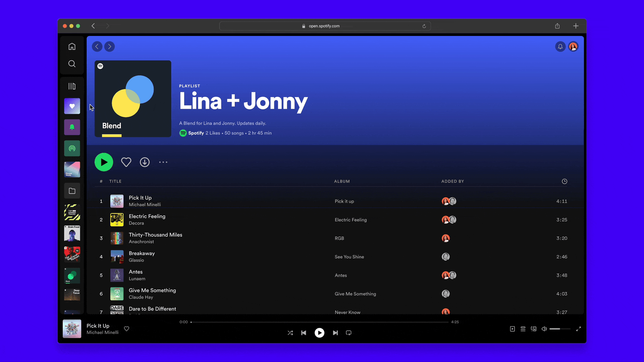
Task: Open the Safari share button
Action: 557,26
